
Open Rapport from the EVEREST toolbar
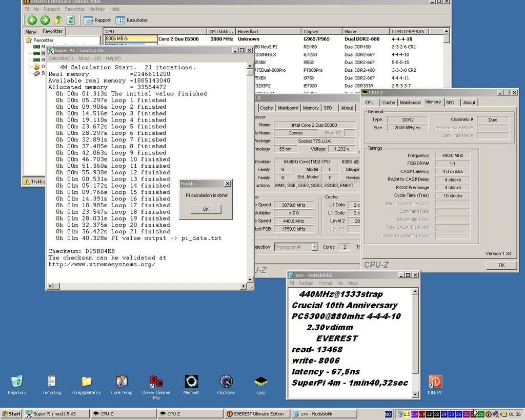pyautogui.click(x=97, y=20)
